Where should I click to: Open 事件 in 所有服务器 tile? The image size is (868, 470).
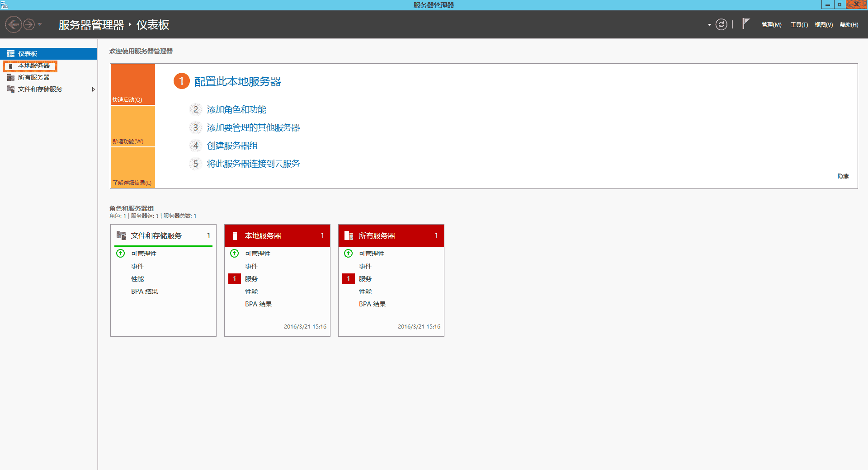tap(365, 266)
